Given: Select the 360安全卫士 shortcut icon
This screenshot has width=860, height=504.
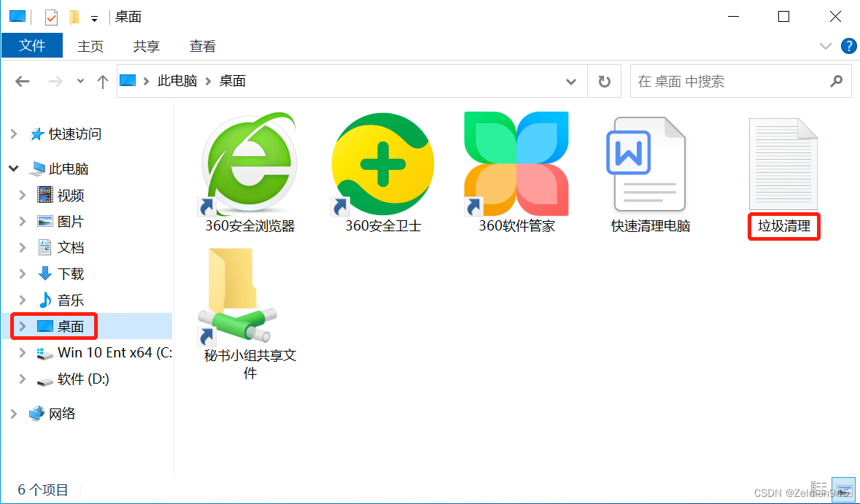Looking at the screenshot, I should 382,163.
